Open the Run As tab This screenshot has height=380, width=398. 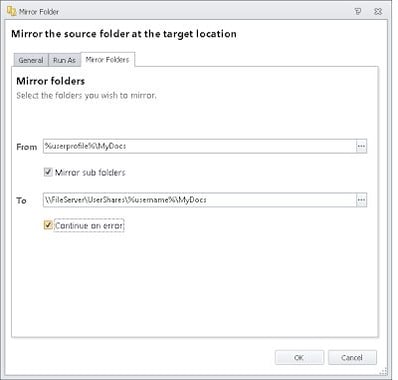click(64, 60)
